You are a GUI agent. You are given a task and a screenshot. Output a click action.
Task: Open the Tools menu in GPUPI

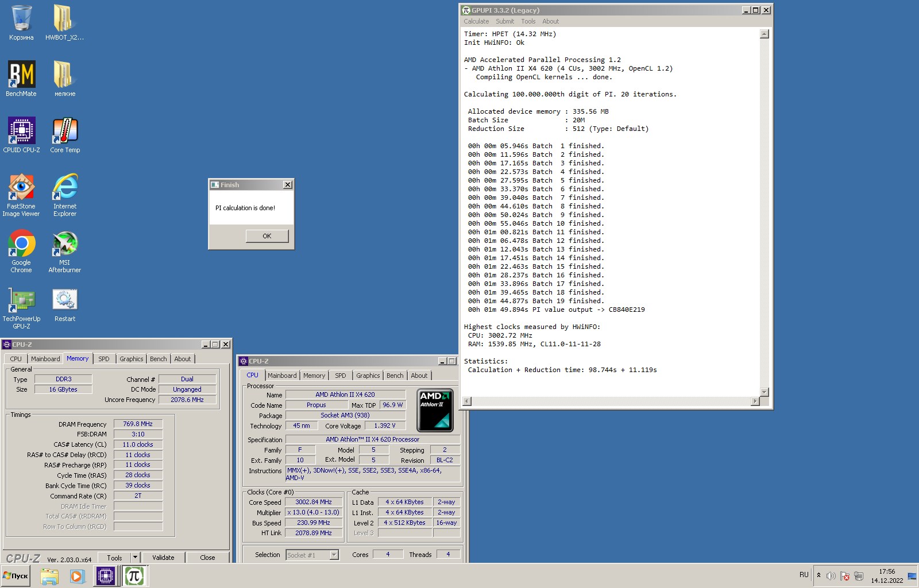click(528, 21)
